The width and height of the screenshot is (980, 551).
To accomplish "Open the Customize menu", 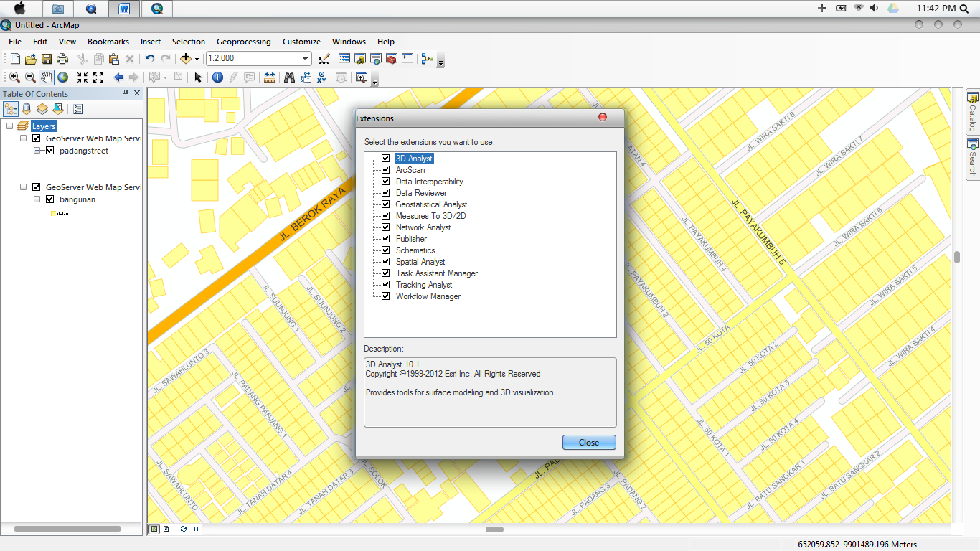I will point(301,42).
